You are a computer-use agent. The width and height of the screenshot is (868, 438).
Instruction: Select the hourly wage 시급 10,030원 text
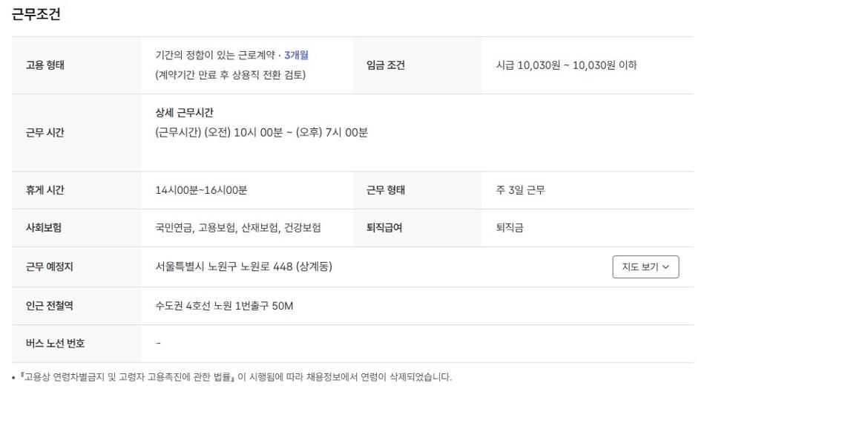point(566,65)
